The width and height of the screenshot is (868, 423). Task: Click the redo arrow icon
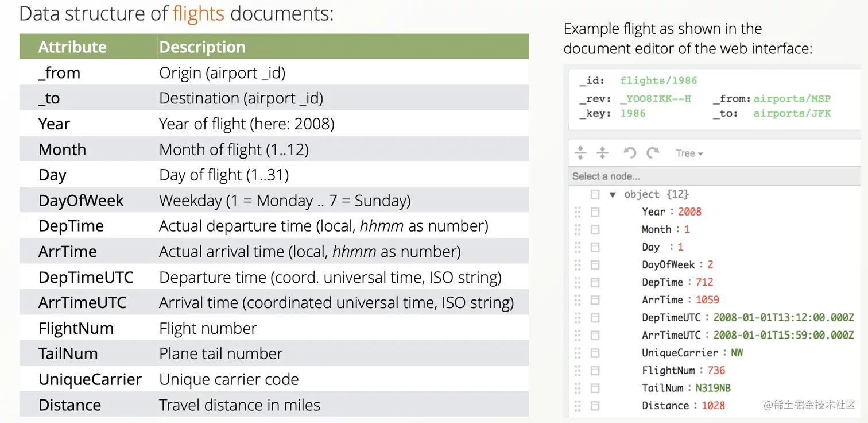click(653, 153)
